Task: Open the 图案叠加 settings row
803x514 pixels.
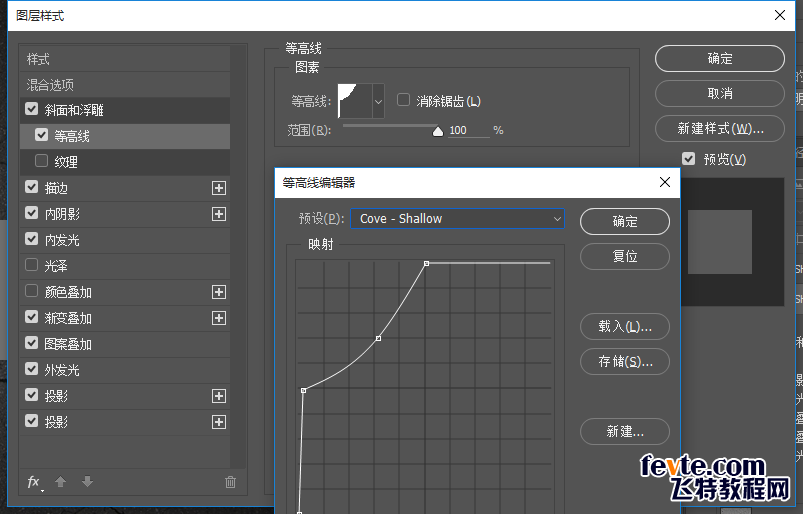Action: tap(125, 344)
